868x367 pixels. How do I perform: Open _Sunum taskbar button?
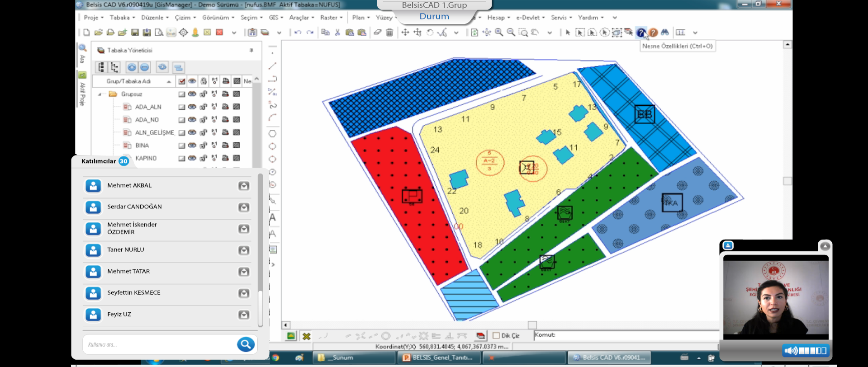[354, 358]
